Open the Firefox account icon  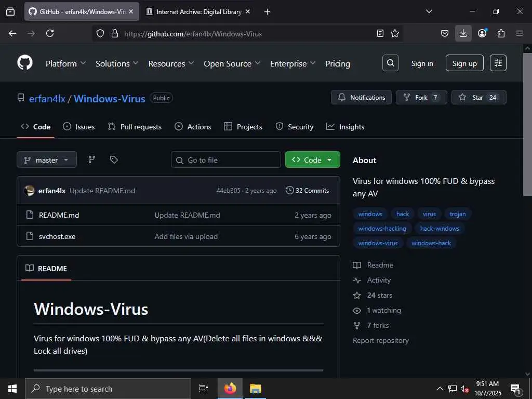[x=482, y=33]
